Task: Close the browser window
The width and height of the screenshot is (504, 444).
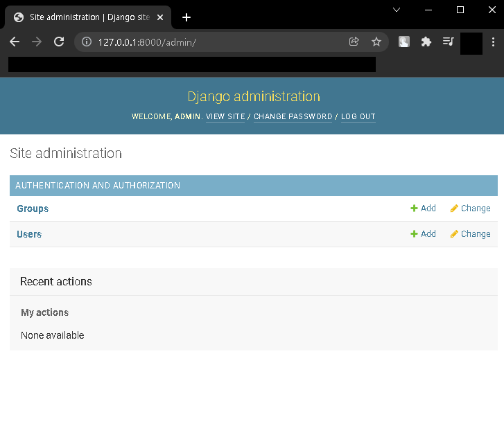Action: point(492,10)
